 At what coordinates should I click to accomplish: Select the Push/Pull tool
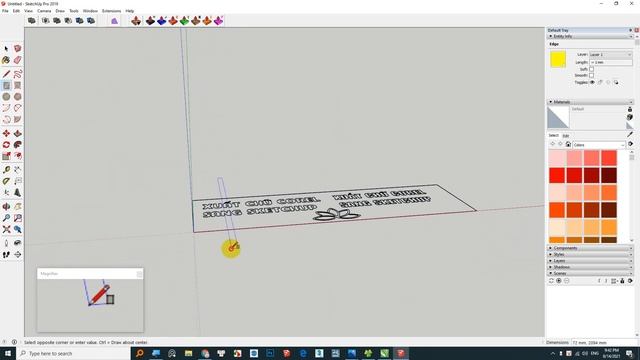click(x=18, y=133)
